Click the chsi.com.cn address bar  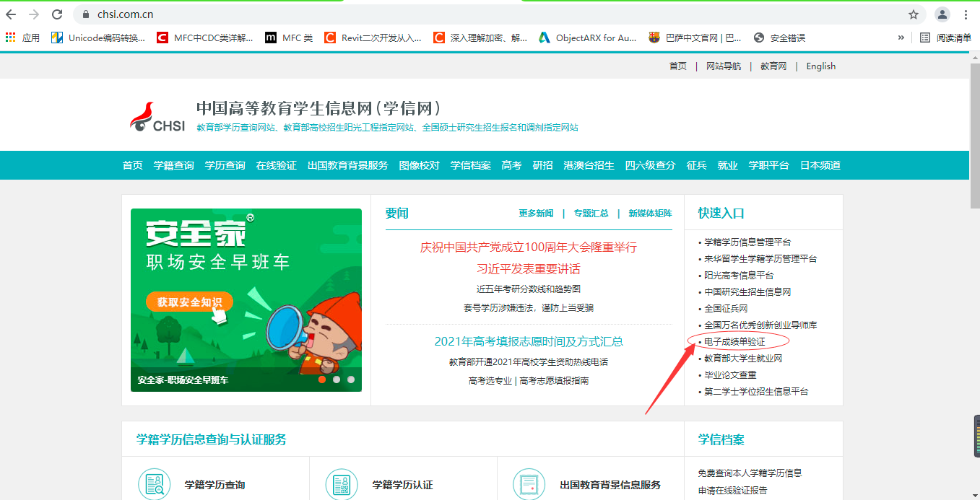pos(491,14)
